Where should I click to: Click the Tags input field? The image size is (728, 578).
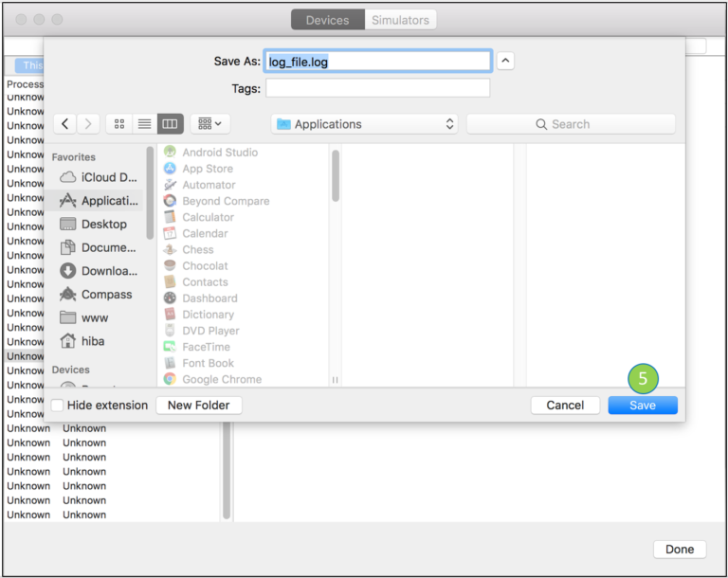click(x=377, y=88)
